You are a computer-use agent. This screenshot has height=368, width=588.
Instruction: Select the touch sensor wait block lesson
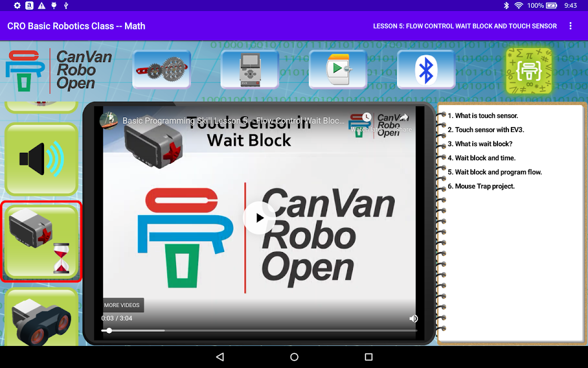coord(41,241)
